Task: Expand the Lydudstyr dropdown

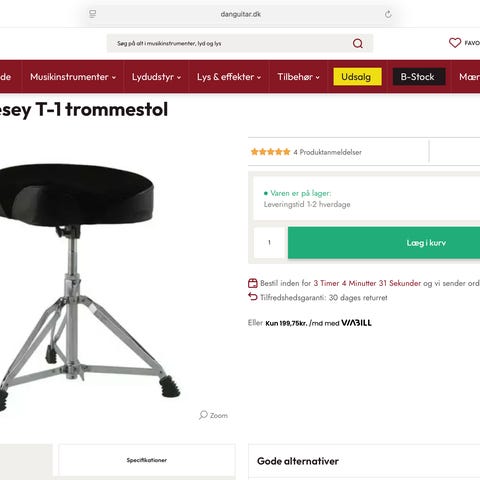Action: pyautogui.click(x=156, y=77)
